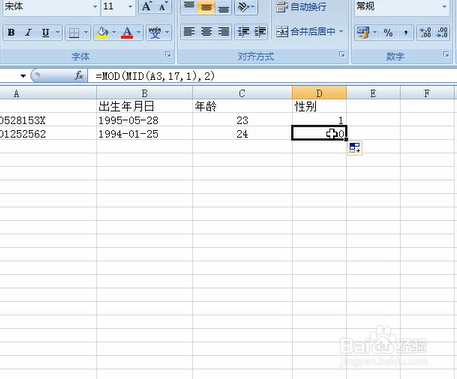Select column F header
The image size is (457, 379).
coord(427,93)
